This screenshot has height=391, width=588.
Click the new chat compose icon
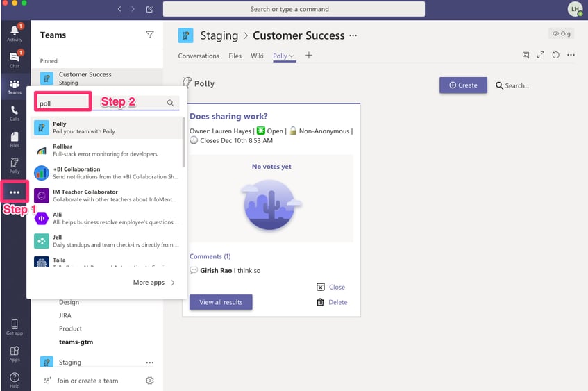tap(150, 9)
